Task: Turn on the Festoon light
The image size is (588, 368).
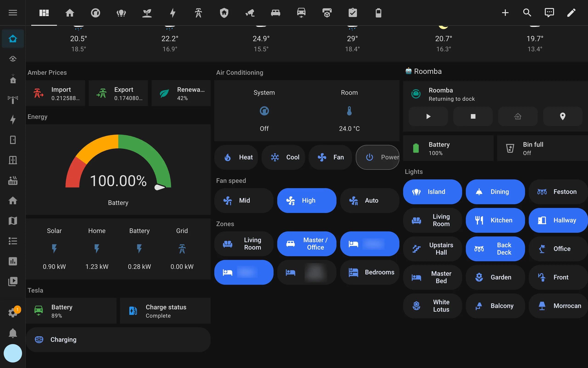Action: pos(558,192)
